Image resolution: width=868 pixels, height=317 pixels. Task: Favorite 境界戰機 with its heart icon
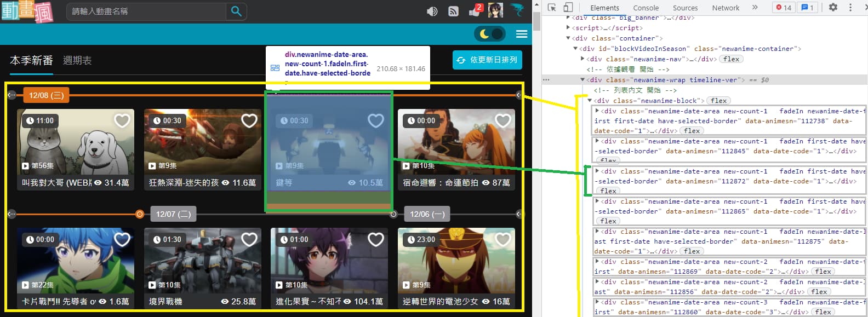249,239
